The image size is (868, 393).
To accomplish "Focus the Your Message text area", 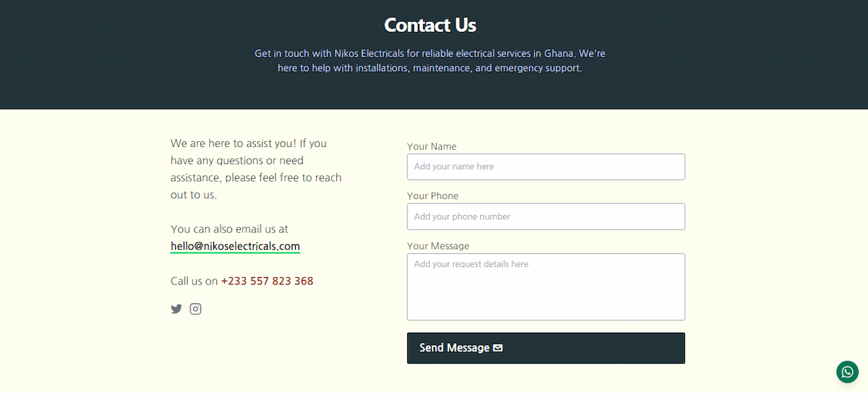I will click(546, 287).
